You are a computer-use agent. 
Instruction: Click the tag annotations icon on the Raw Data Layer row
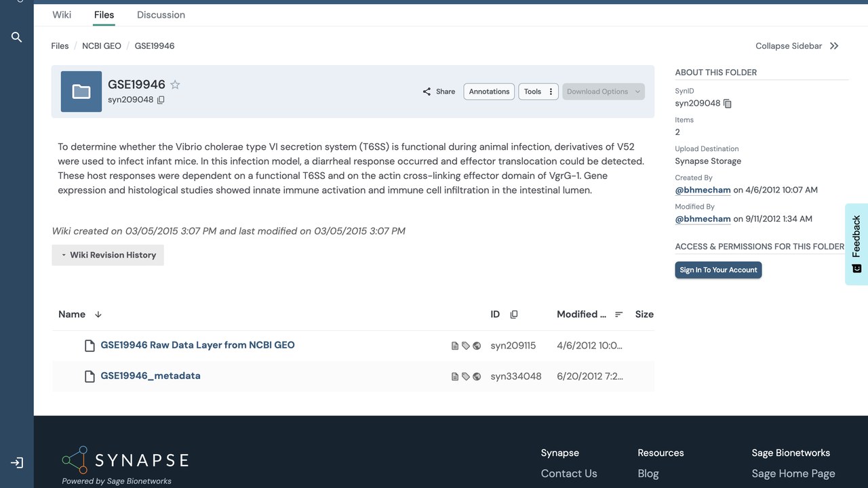click(466, 346)
